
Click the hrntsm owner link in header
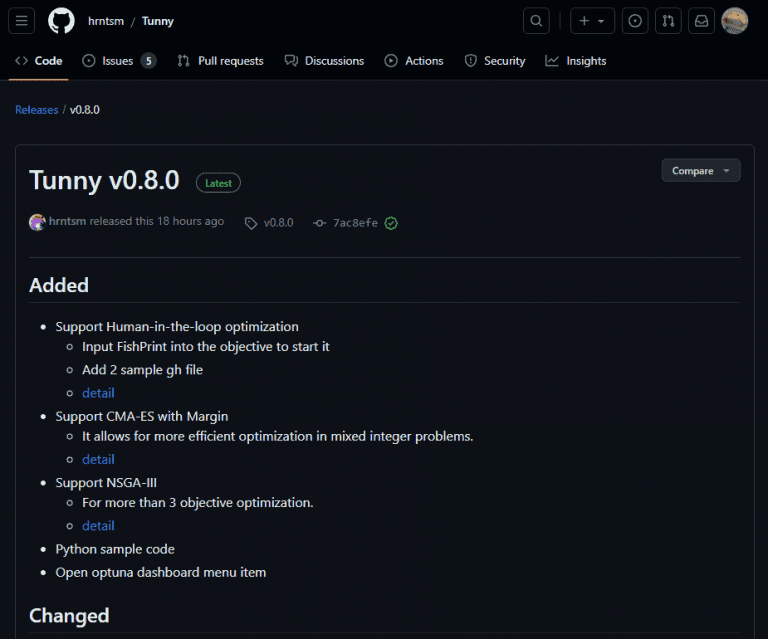point(105,21)
